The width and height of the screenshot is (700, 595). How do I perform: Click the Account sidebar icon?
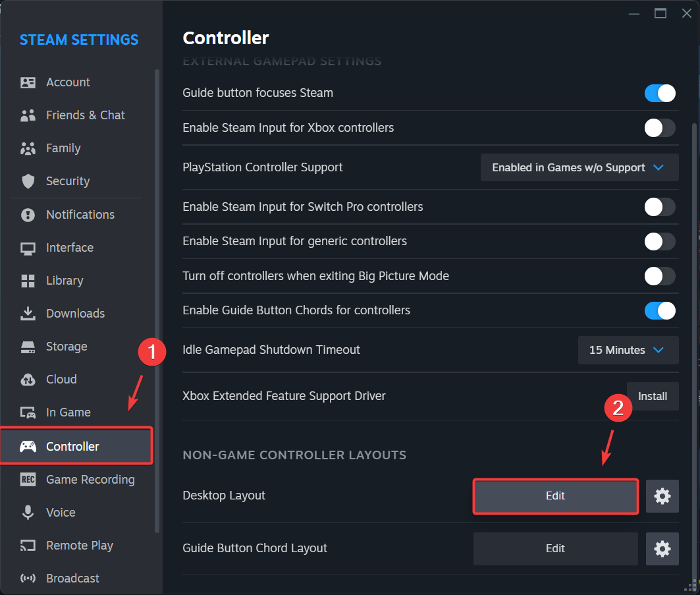28,82
